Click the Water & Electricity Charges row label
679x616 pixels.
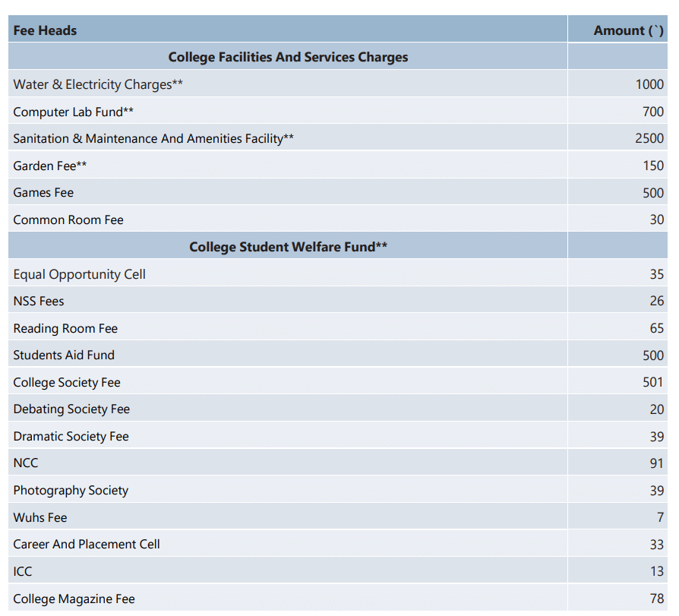tap(98, 84)
